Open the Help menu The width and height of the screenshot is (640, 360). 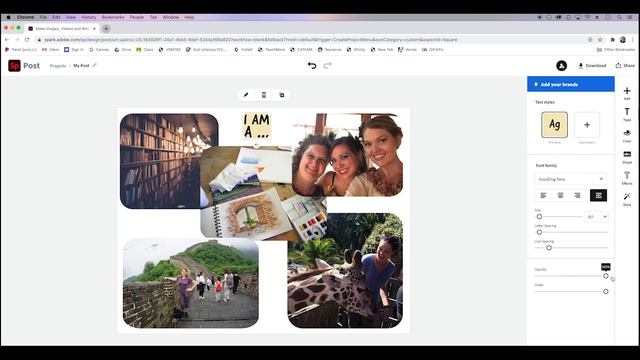click(189, 18)
